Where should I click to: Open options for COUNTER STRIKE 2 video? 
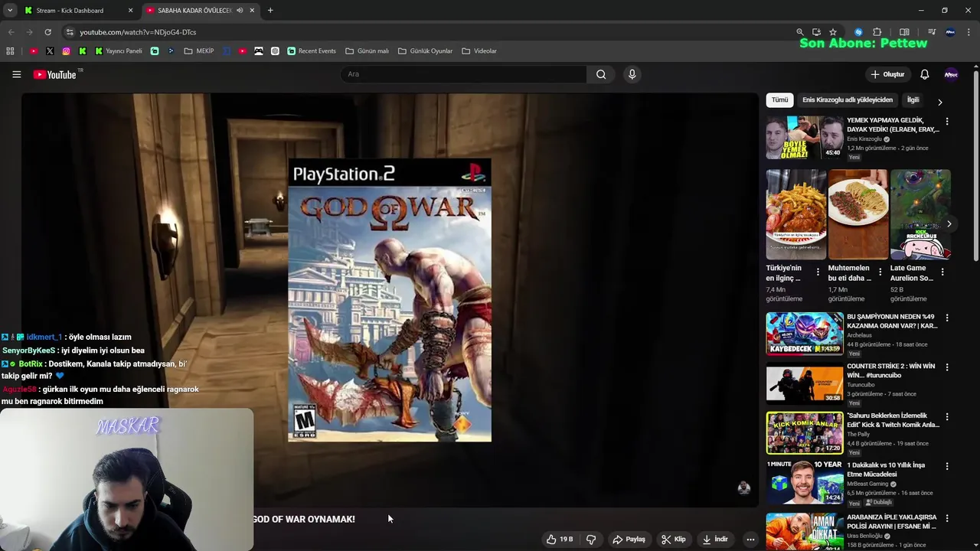tap(947, 367)
